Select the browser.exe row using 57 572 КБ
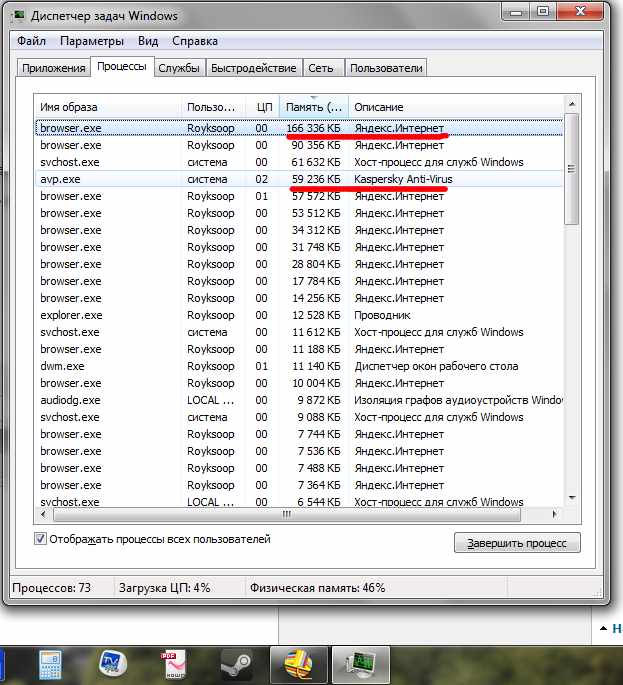 point(299,196)
